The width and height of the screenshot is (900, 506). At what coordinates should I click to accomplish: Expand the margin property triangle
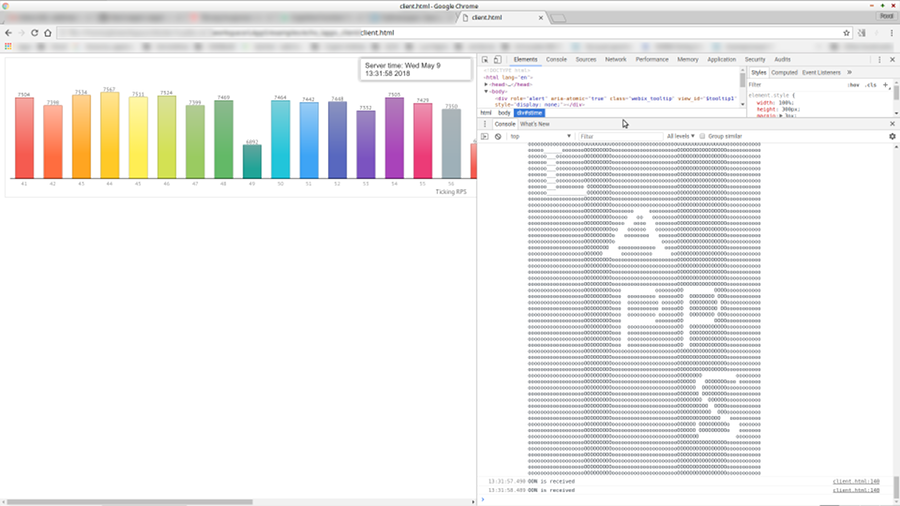pyautogui.click(x=781, y=116)
